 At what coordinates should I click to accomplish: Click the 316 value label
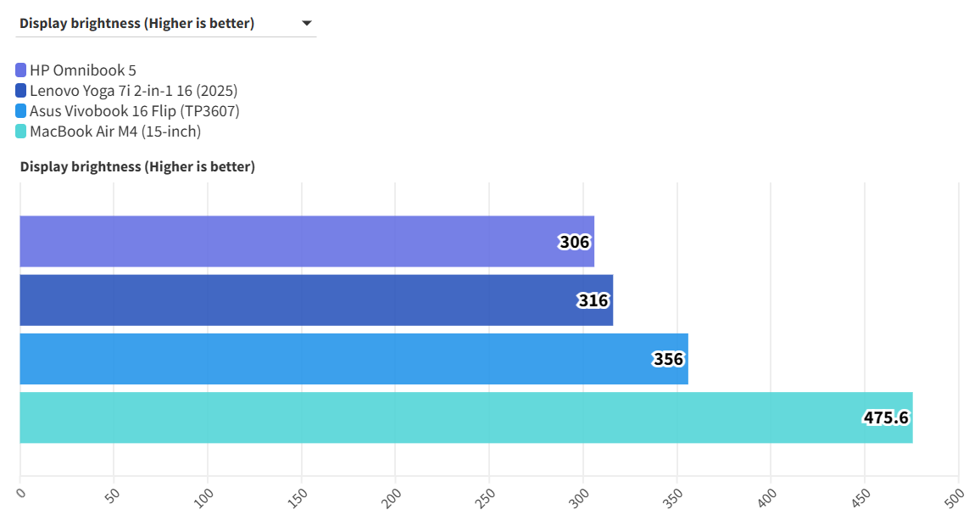[x=593, y=301]
